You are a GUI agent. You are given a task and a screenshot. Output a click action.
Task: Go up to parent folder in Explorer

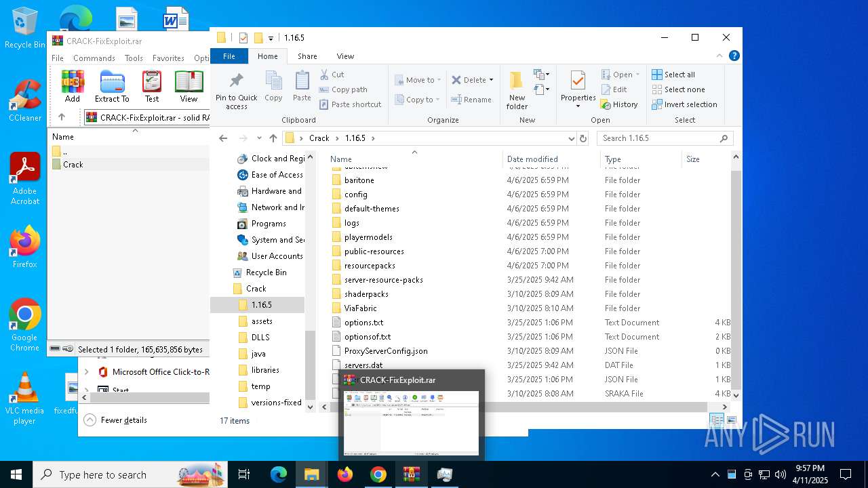273,138
